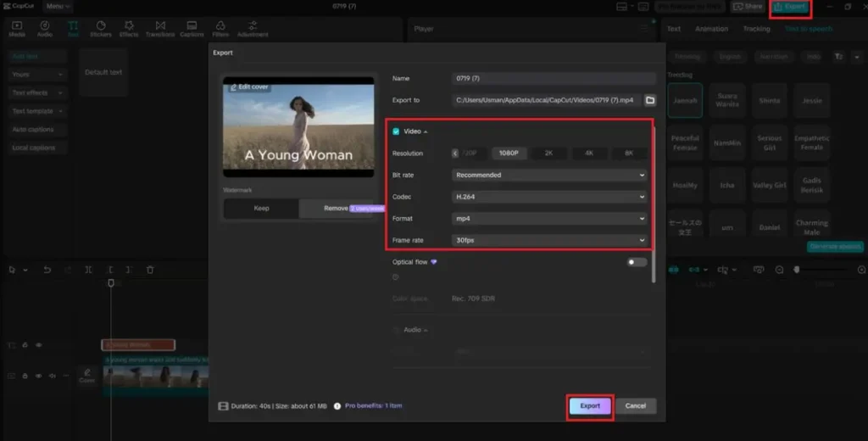Switch to the Tracking tab
868x441 pixels.
(756, 29)
